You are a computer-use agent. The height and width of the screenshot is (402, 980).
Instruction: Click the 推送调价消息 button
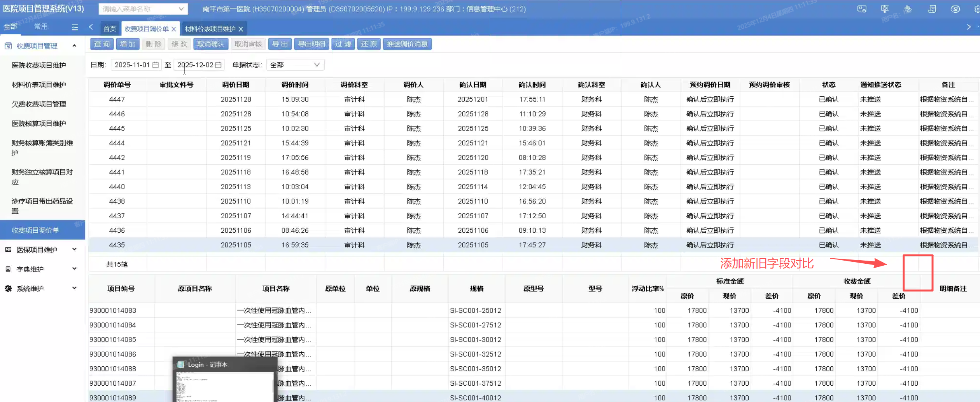coord(407,44)
